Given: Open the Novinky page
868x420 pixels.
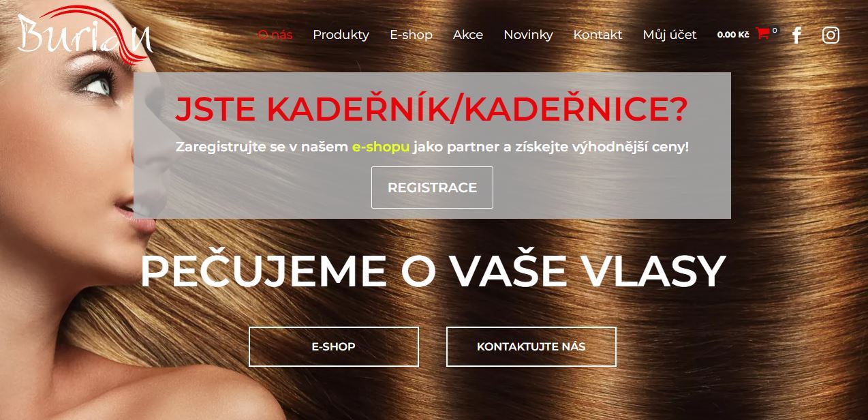Looking at the screenshot, I should pyautogui.click(x=528, y=35).
